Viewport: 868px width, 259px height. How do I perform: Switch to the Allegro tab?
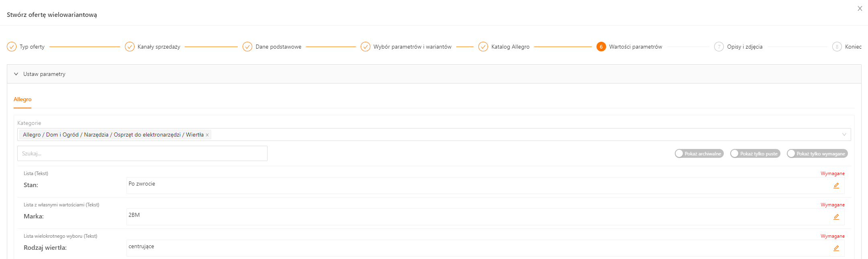click(22, 99)
